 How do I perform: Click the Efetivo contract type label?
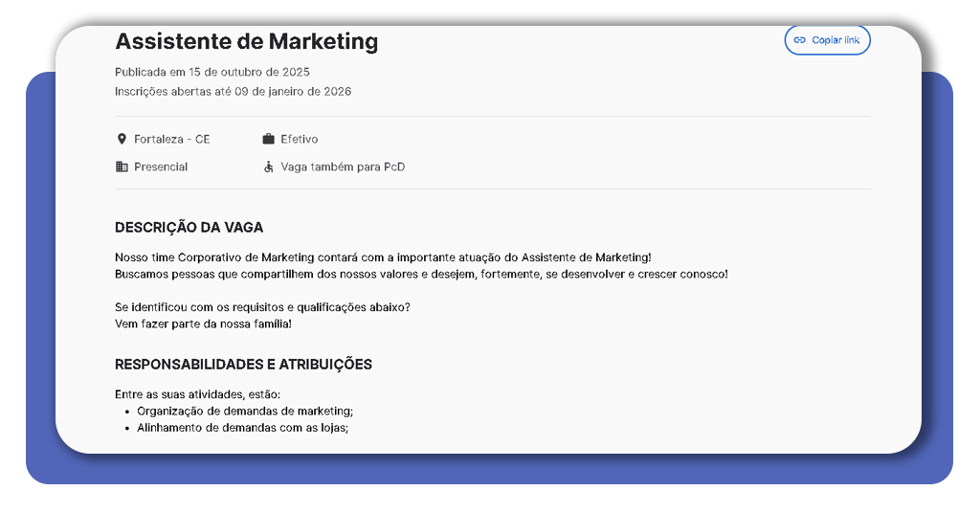point(299,139)
